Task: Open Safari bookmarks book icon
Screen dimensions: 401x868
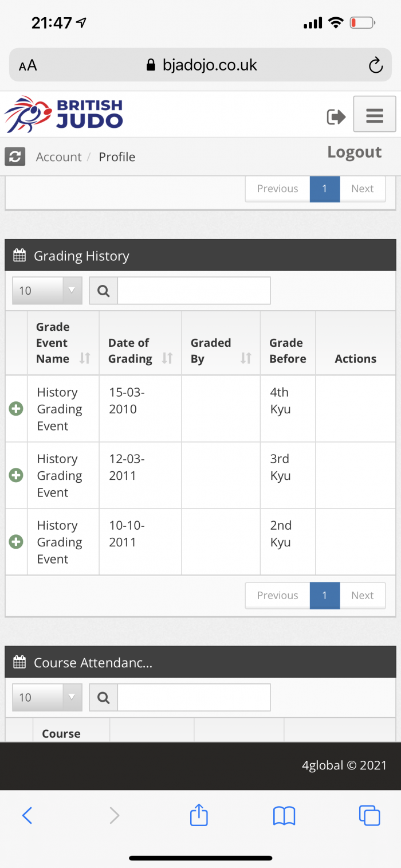Action: pyautogui.click(x=284, y=815)
